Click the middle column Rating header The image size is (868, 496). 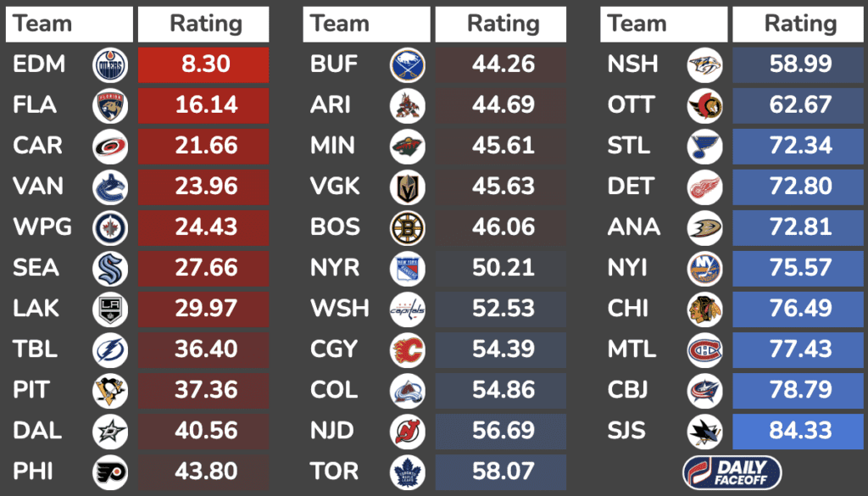502,25
